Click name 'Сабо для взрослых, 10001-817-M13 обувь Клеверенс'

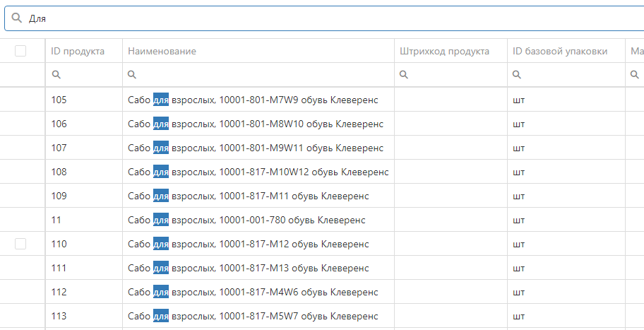[x=249, y=268]
